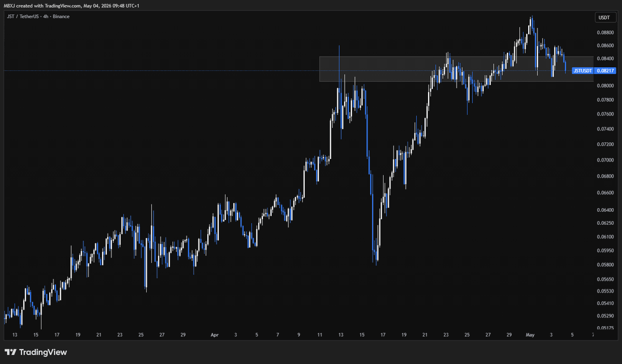The width and height of the screenshot is (622, 364).
Task: Click the 0.05530 price axis label
Action: click(x=604, y=292)
